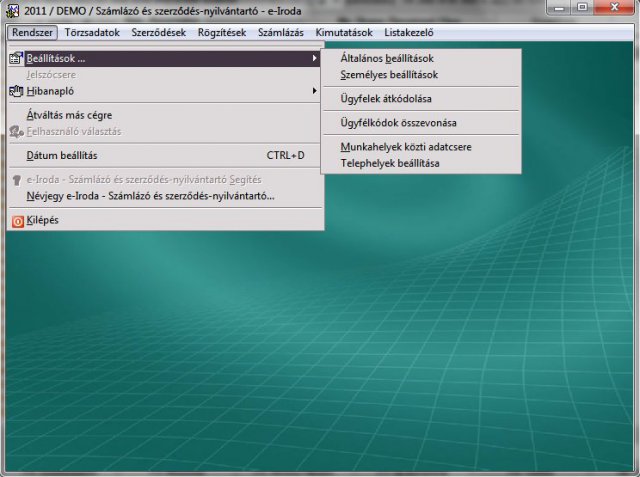Open the Rendszer menu
640x477 pixels.
click(x=31, y=32)
